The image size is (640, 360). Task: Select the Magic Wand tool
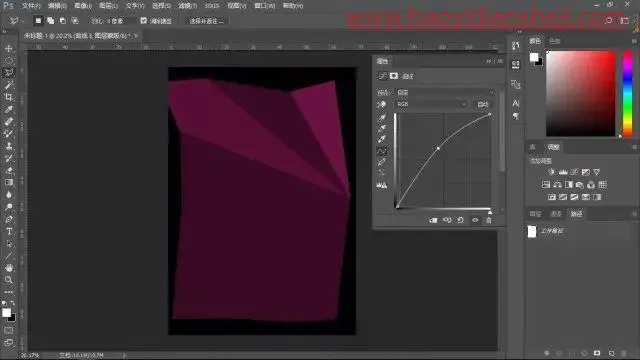9,85
